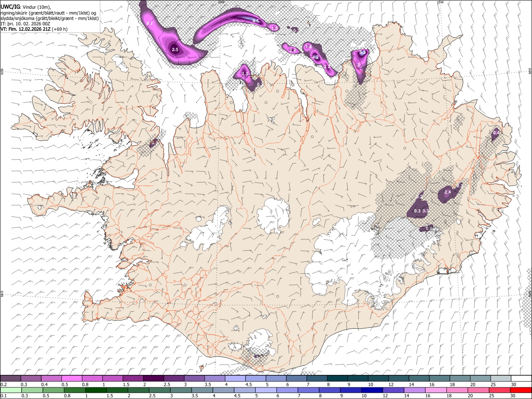Click the 4.5 value in the snow band
Viewport: 532px width, 399px height.
(x=256, y=21)
